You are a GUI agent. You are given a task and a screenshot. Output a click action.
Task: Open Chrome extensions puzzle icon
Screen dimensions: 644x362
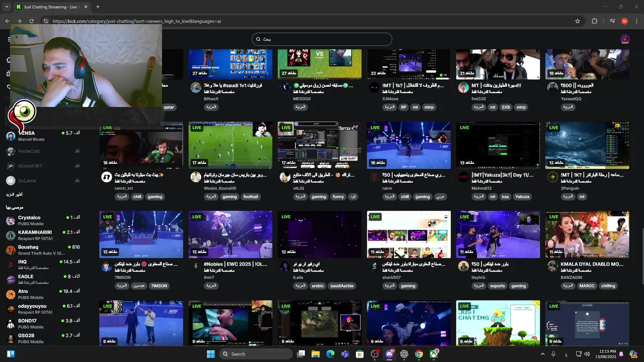[x=594, y=21]
